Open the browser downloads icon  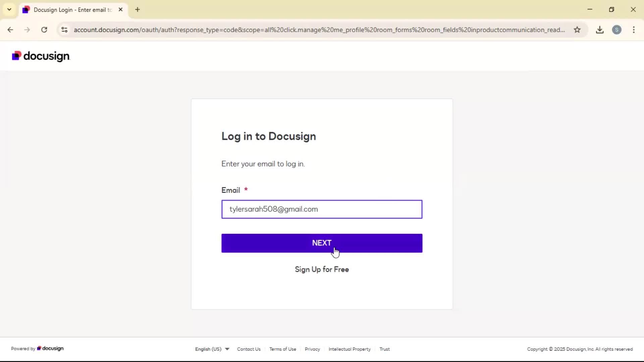[600, 30]
